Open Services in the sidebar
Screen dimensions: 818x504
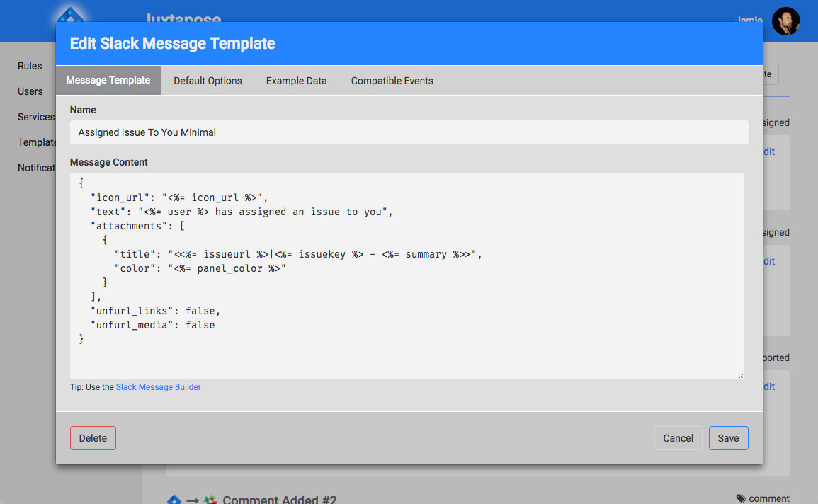[36, 118]
